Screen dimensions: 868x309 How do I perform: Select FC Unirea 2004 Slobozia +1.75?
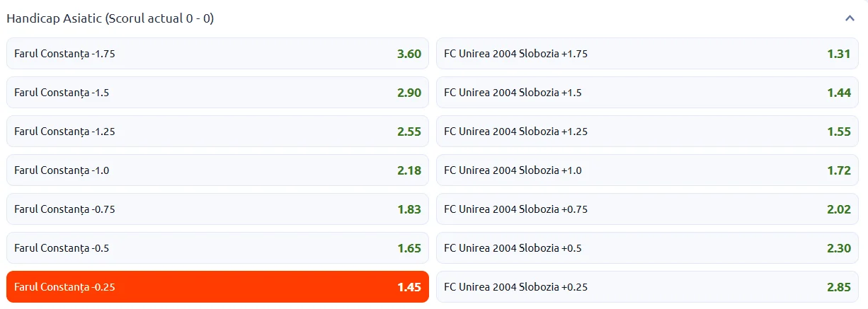point(646,53)
